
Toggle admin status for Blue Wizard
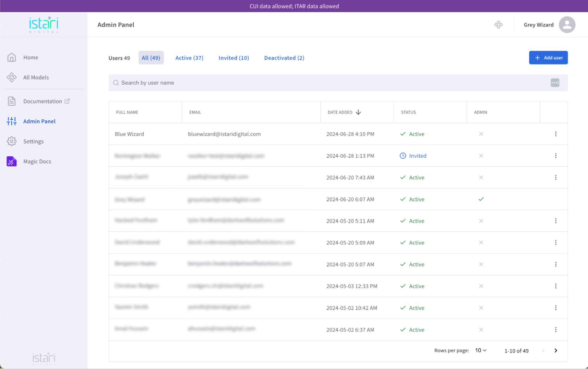(481, 134)
